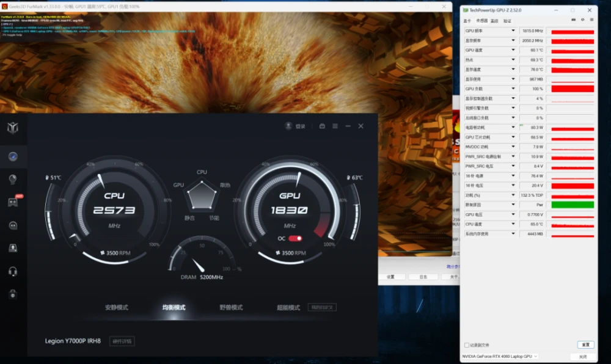Screen dimensions: 611x364
Task: Open the 显存使用 sensor dropdown
Action: click(513, 79)
